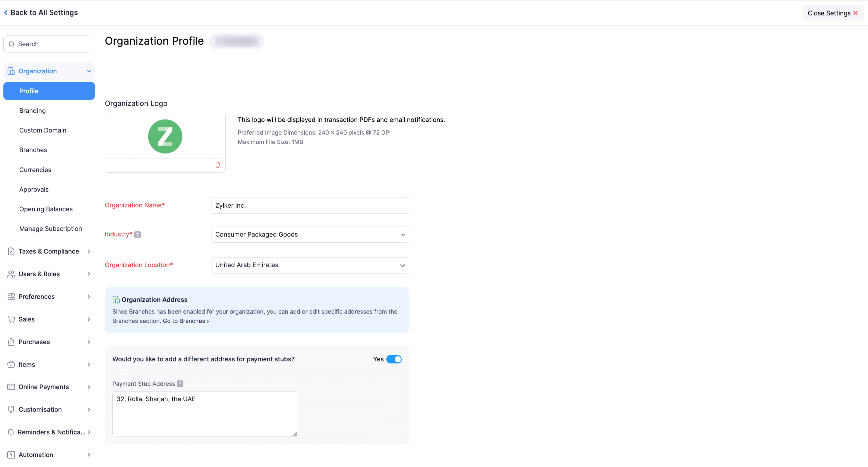Select the Currencies menu item
868x467 pixels.
[35, 169]
